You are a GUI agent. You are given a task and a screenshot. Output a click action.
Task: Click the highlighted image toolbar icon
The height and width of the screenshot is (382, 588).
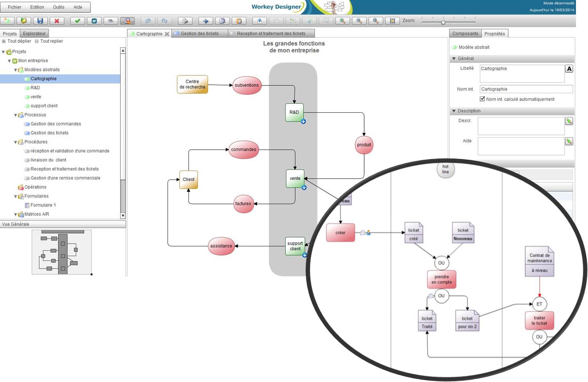127,21
